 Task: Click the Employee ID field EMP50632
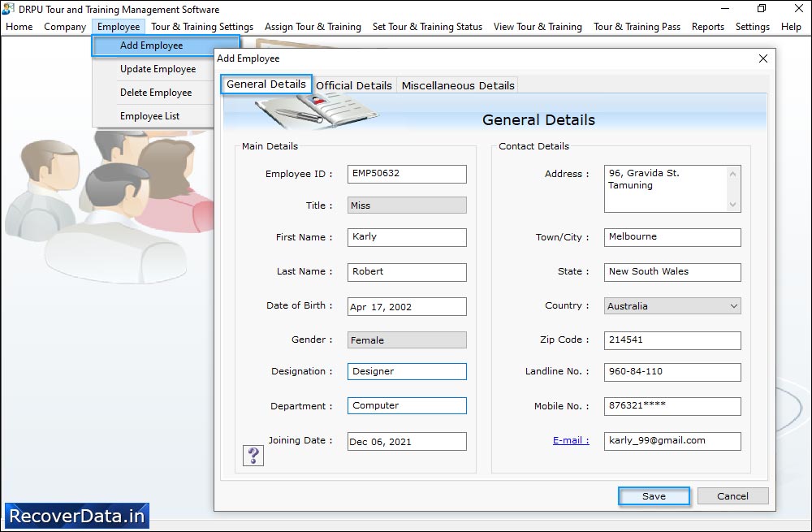coord(407,174)
